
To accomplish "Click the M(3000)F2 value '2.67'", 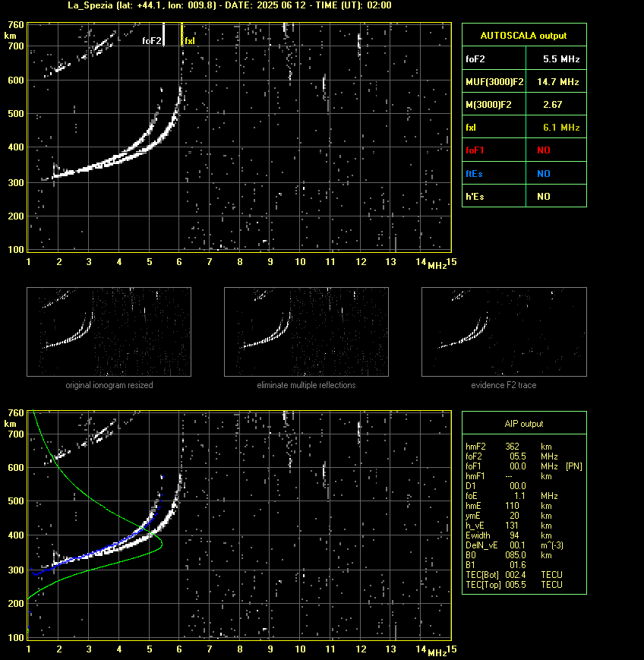I will [552, 104].
